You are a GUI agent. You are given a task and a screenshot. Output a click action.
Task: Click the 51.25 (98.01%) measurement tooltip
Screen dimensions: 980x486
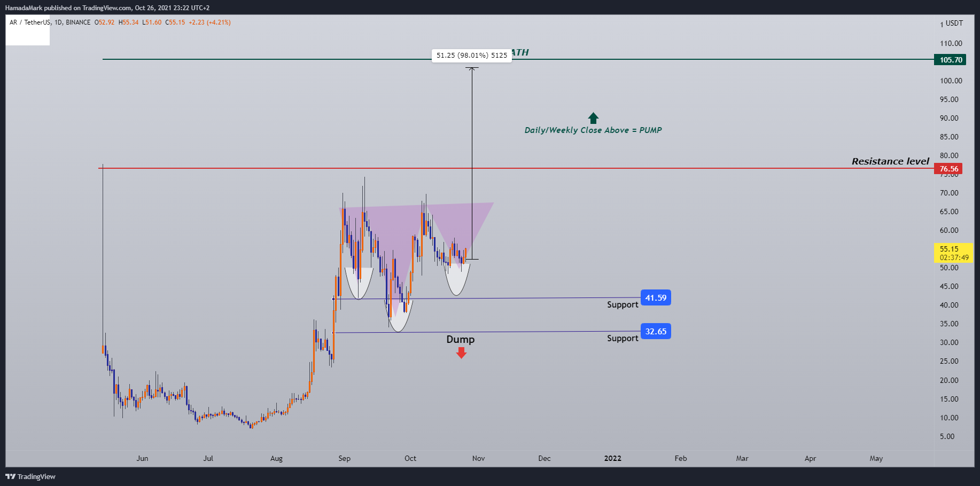click(x=471, y=56)
